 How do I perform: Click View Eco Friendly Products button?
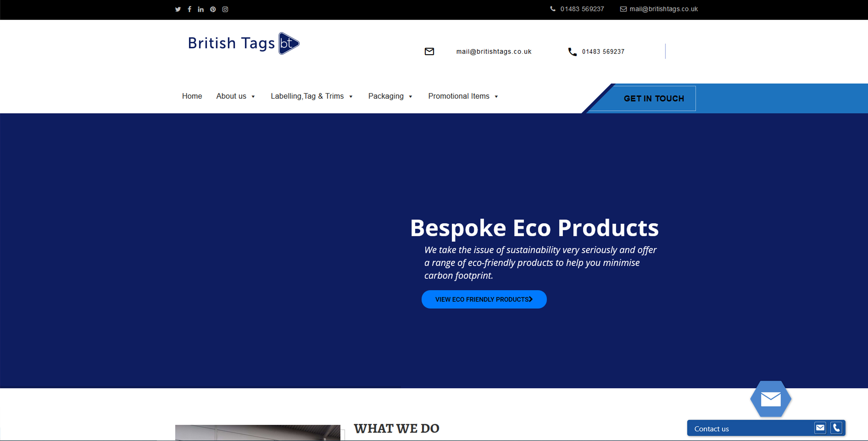[484, 299]
